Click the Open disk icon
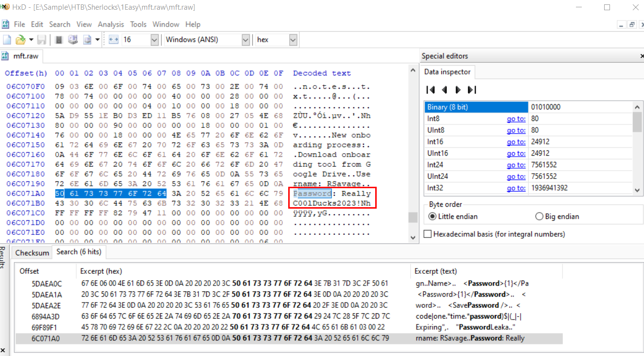 pyautogui.click(x=73, y=40)
